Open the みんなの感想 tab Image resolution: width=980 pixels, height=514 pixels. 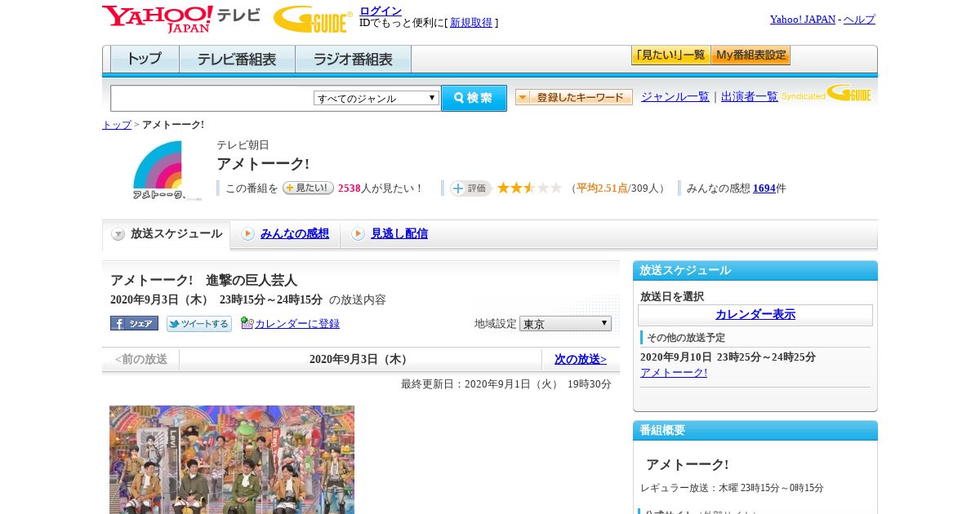[x=295, y=233]
